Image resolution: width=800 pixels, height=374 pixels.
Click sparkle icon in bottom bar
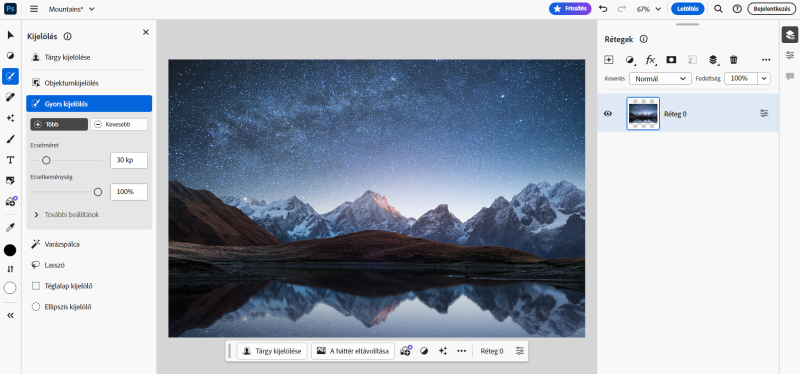[x=442, y=351]
